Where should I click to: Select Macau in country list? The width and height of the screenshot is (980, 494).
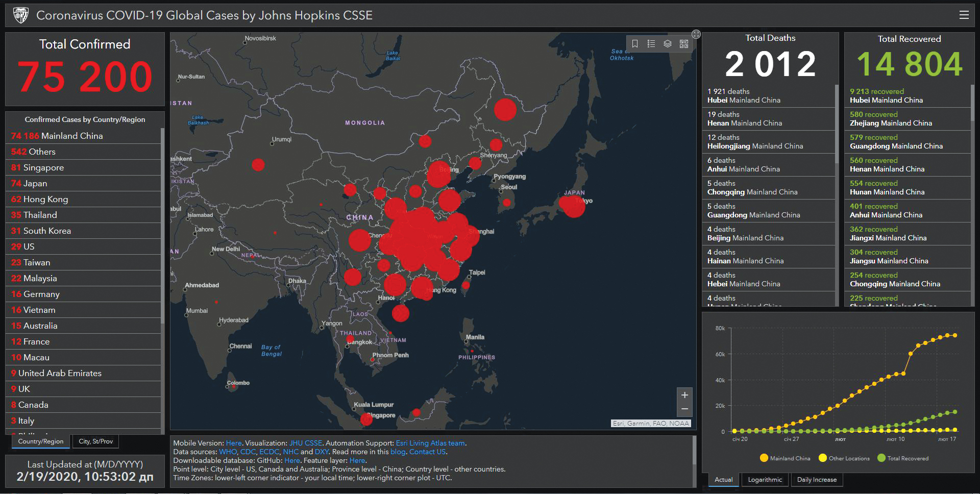pyautogui.click(x=84, y=357)
